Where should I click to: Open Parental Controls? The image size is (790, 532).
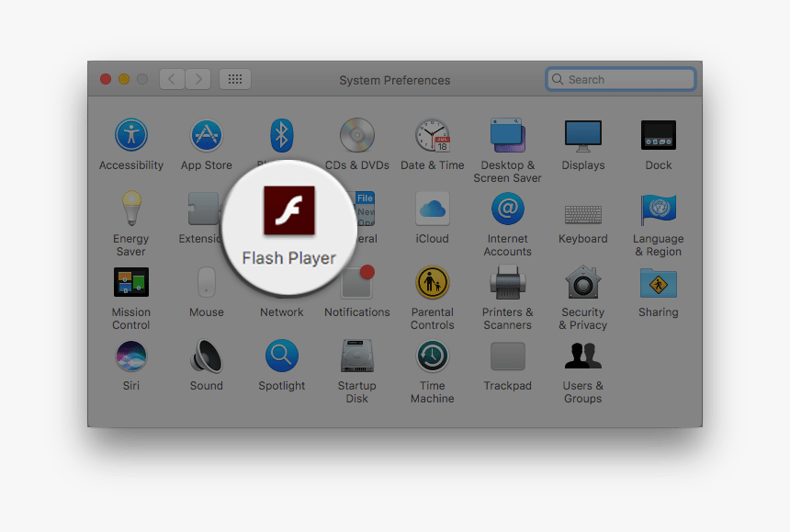pos(432,282)
